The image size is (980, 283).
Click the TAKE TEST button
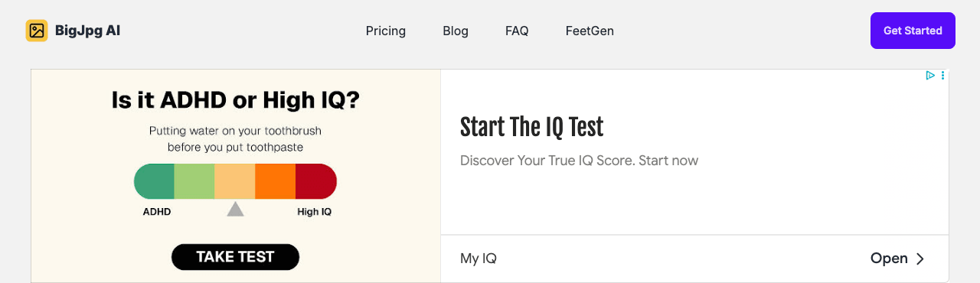point(235,257)
